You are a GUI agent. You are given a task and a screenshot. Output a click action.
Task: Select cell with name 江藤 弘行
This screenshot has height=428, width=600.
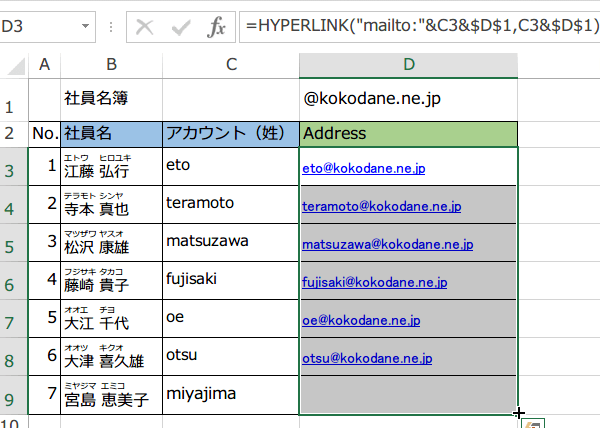(x=111, y=166)
